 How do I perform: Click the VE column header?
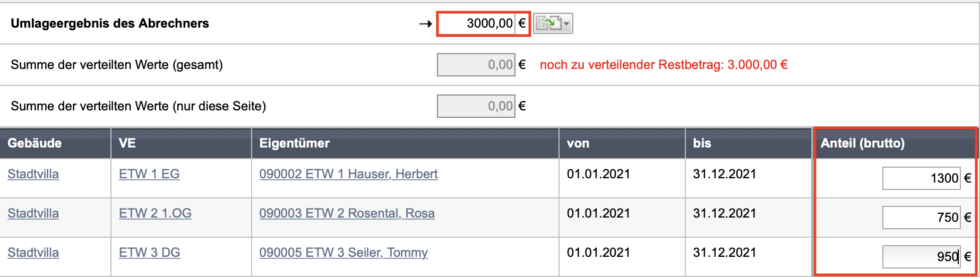coord(127,143)
